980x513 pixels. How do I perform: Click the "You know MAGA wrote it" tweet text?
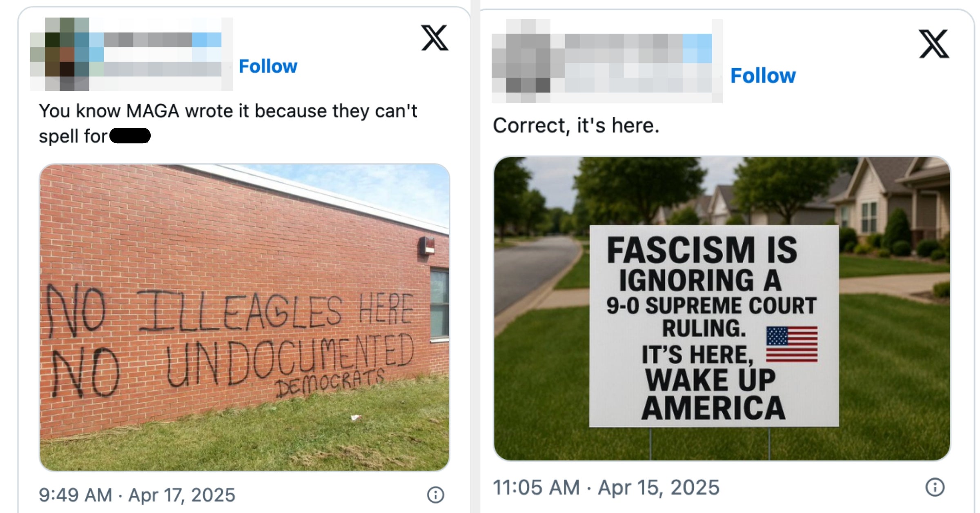227,111
